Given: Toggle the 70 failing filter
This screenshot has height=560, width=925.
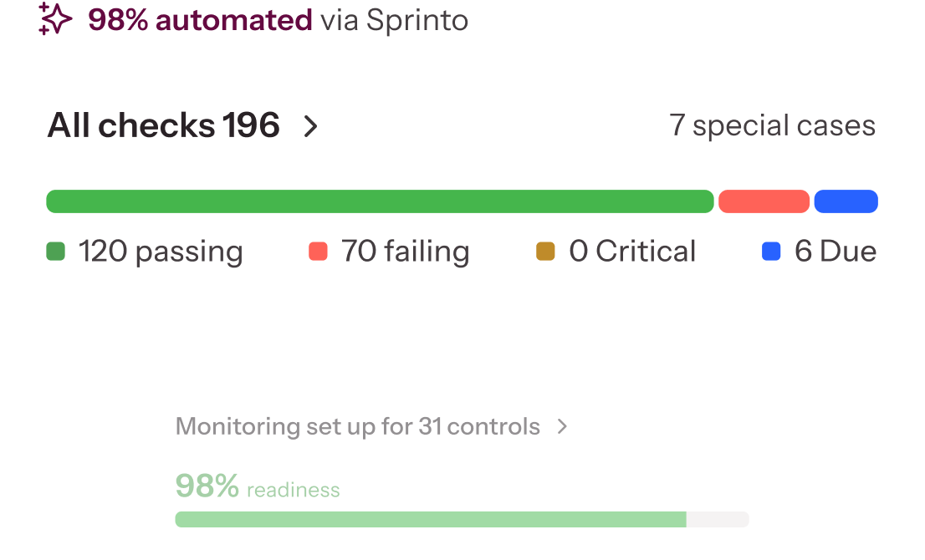Looking at the screenshot, I should click(405, 251).
